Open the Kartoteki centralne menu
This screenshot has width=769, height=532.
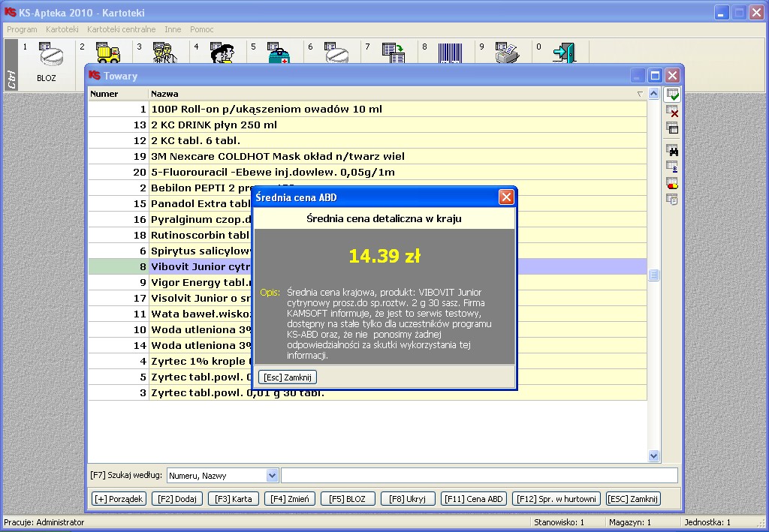click(121, 29)
